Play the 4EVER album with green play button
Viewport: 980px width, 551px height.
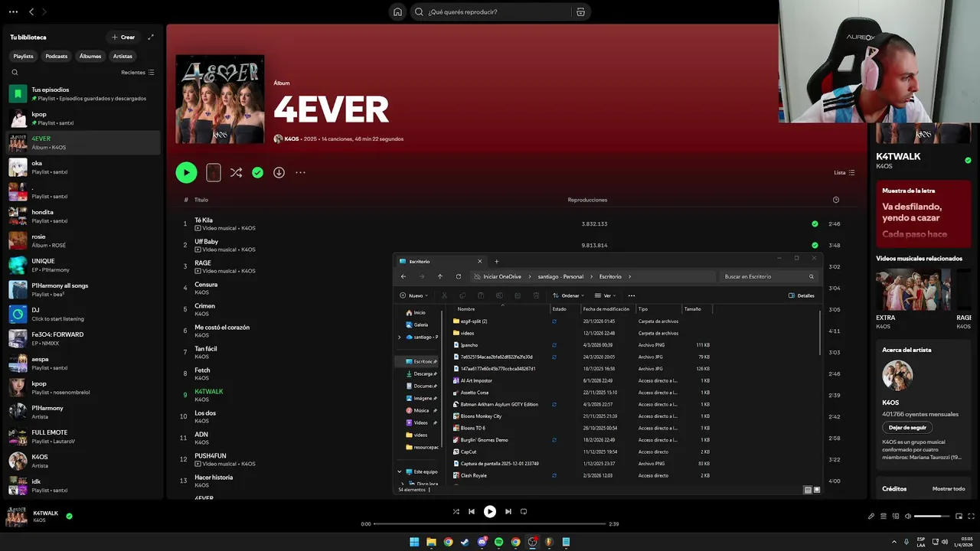tap(186, 172)
